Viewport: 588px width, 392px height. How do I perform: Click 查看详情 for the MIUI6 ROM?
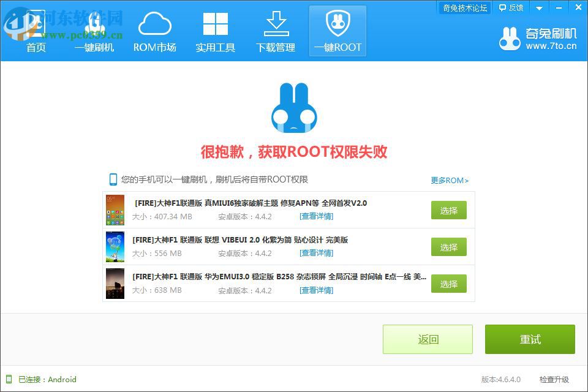click(x=316, y=216)
